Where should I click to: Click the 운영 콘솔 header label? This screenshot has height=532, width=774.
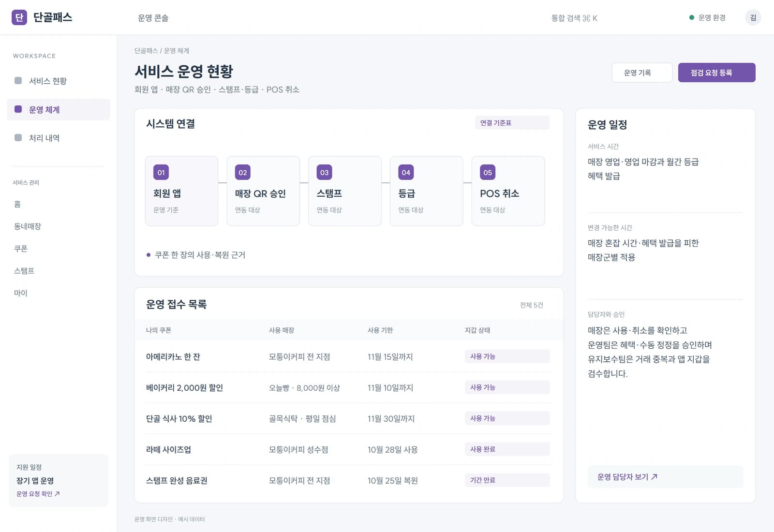coord(153,18)
